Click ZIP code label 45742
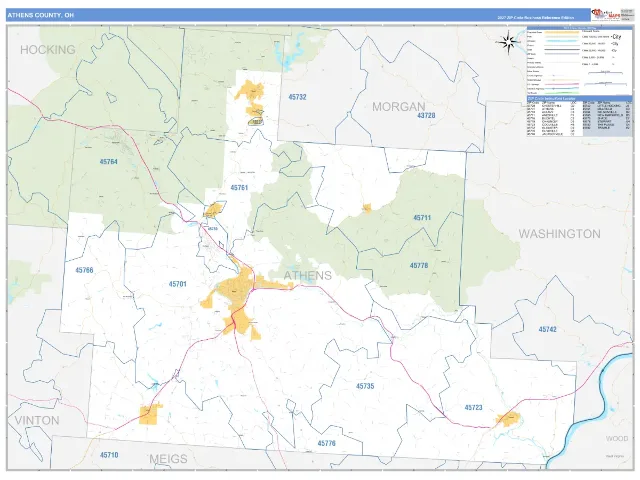Screen dimensions: 640x480 pos(547,329)
